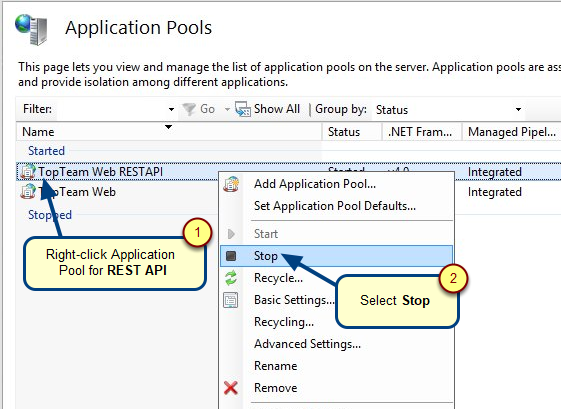Sort by the Name column header
This screenshot has width=563, height=409.
click(x=169, y=132)
